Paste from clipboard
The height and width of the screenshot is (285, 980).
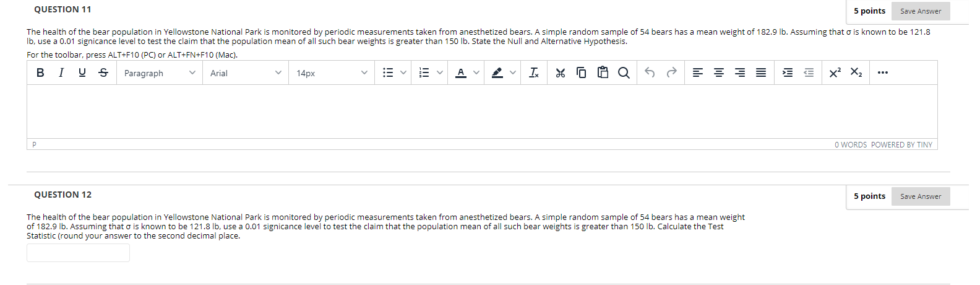click(x=603, y=72)
